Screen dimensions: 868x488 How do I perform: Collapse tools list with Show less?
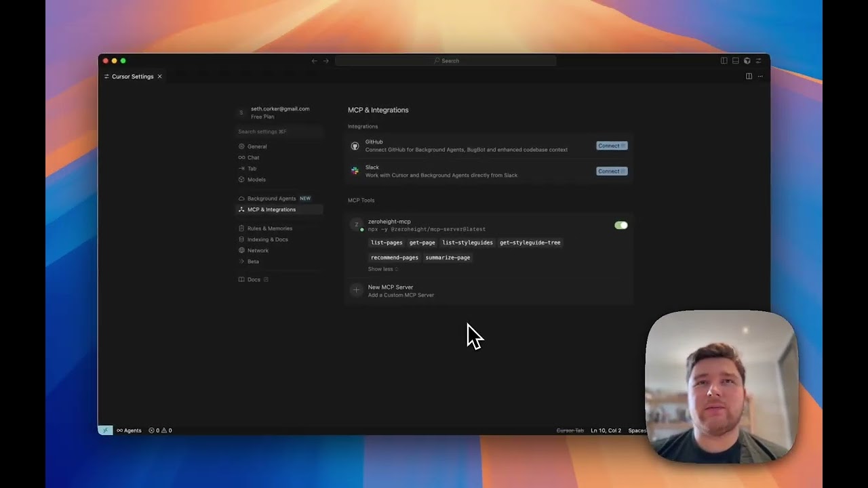pos(382,269)
